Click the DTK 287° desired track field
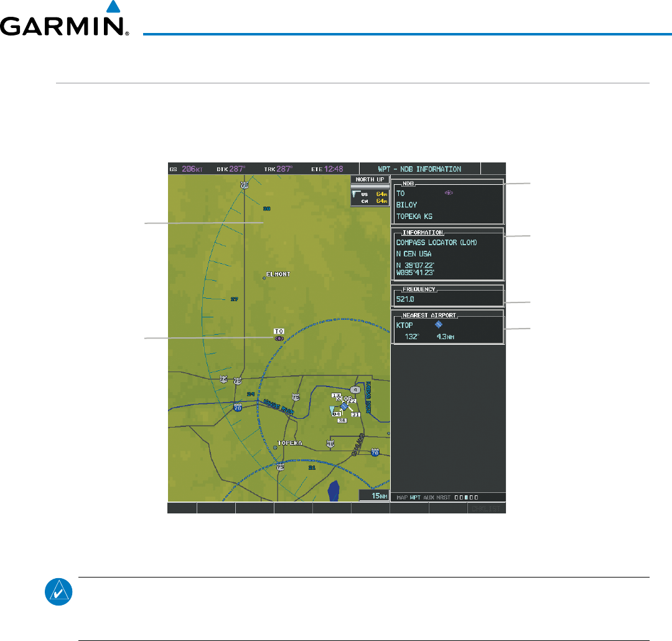 pyautogui.click(x=231, y=169)
